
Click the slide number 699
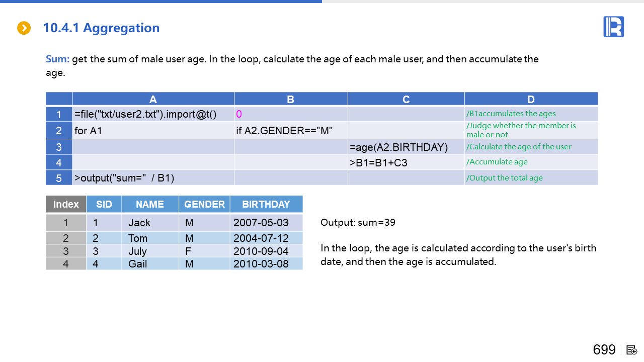[604, 350]
